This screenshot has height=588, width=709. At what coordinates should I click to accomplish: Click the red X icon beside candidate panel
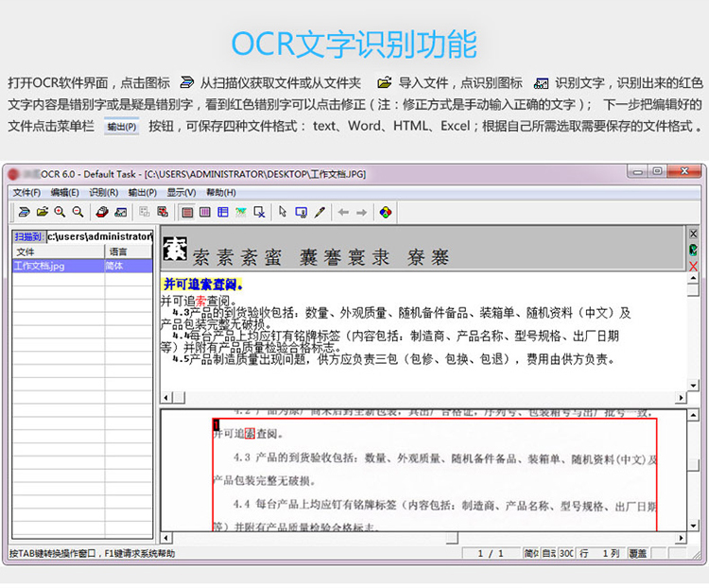[x=693, y=268]
